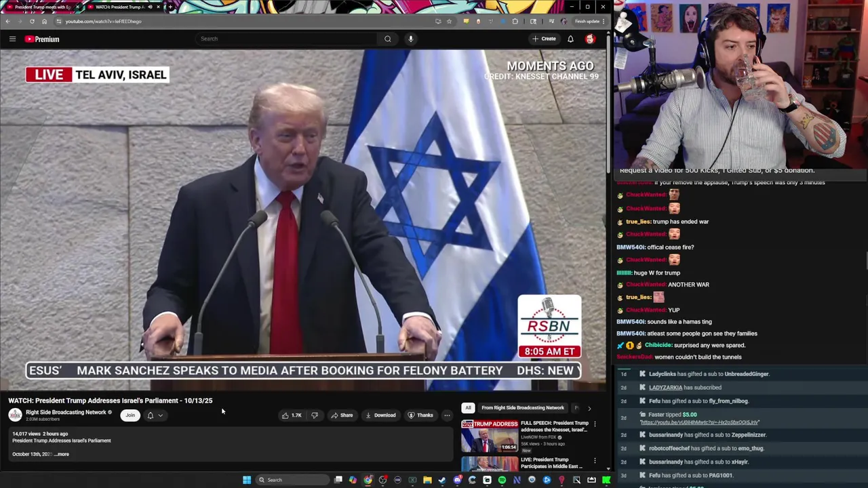Click the Join channel button
868x488 pixels.
[x=130, y=415]
